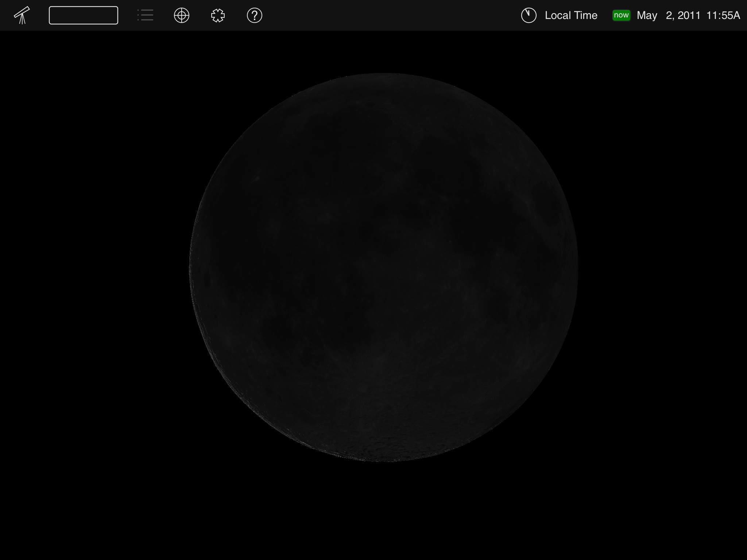
Task: Select the month May in the date
Action: [647, 15]
